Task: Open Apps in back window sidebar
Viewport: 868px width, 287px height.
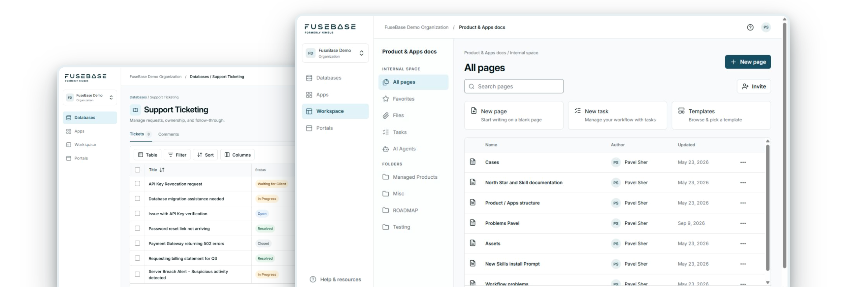Action: [x=90, y=131]
